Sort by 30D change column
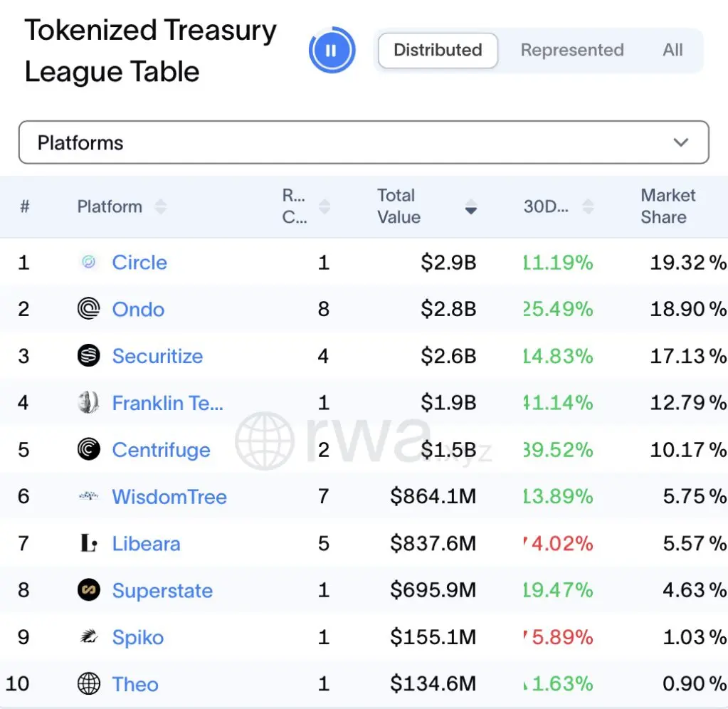The image size is (728, 709). 588,207
